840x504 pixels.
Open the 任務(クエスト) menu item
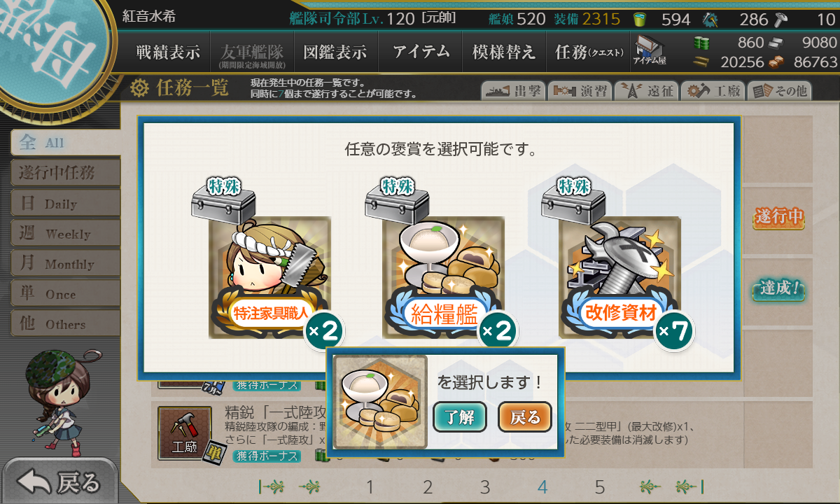589,52
